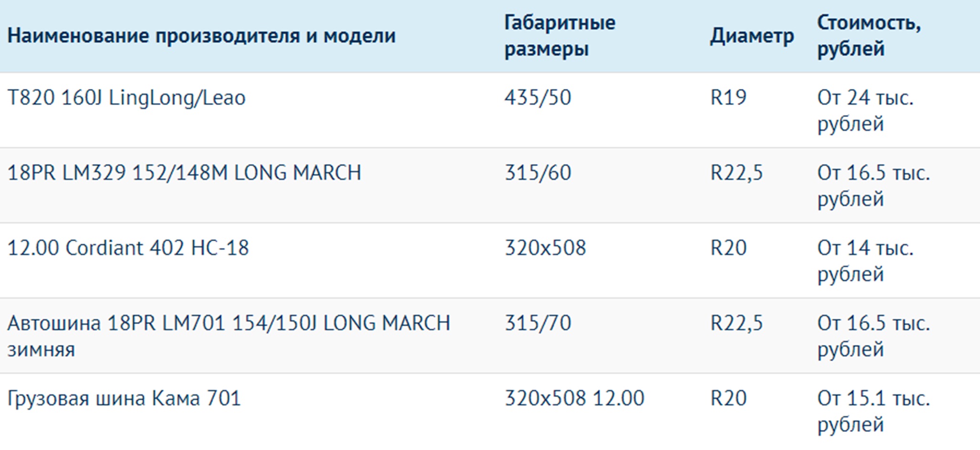
Task: Select the Грузовая шина Кама 701 cell
Action: point(124,398)
